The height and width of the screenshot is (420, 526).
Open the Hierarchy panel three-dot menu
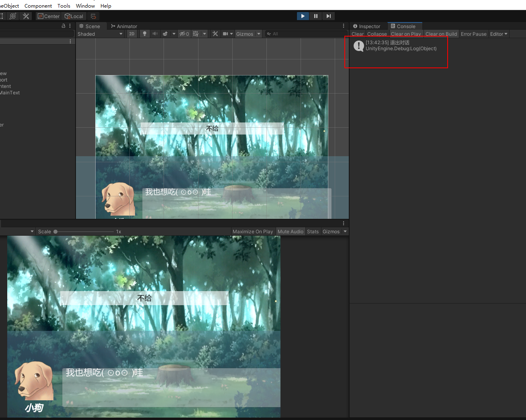click(70, 26)
